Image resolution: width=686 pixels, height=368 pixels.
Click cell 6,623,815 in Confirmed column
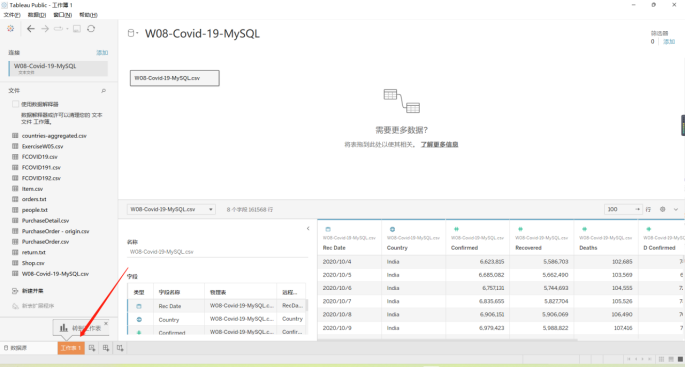tap(492, 262)
